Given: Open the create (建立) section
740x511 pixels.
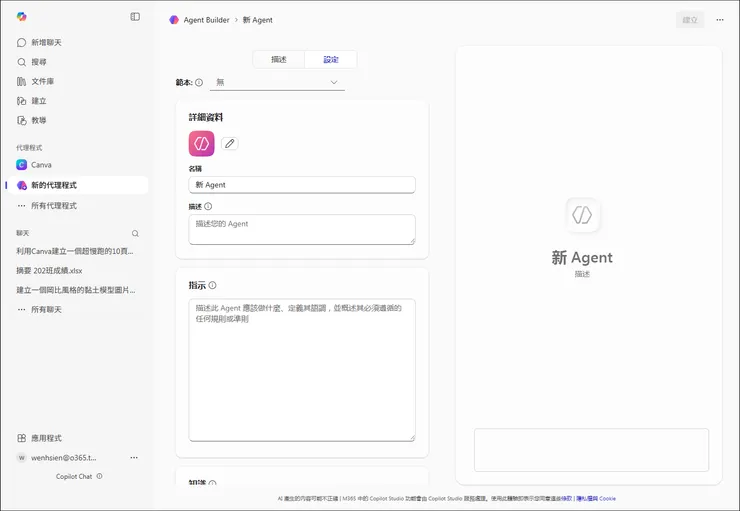Looking at the screenshot, I should pos(32,101).
